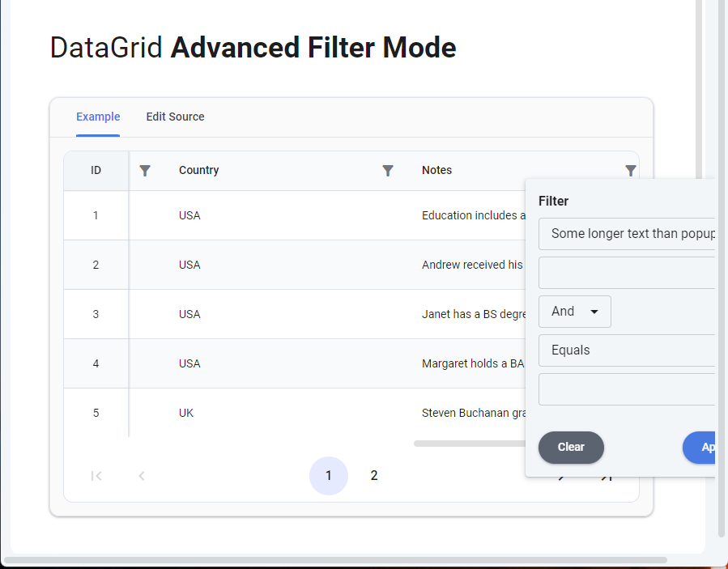Navigate to page 2
The image size is (728, 569).
(x=373, y=476)
